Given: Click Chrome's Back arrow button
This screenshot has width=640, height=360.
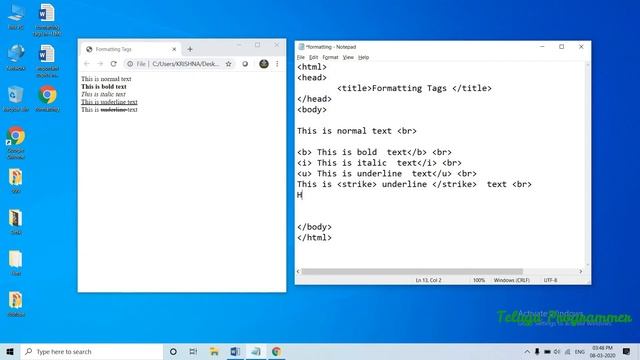Looking at the screenshot, I should 87,64.
